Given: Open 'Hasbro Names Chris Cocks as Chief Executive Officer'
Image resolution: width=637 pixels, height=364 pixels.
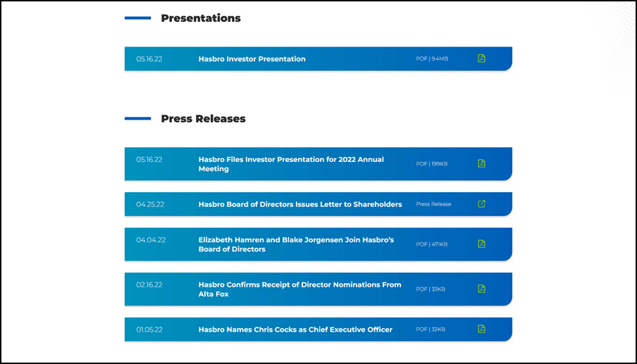Looking at the screenshot, I should (295, 330).
